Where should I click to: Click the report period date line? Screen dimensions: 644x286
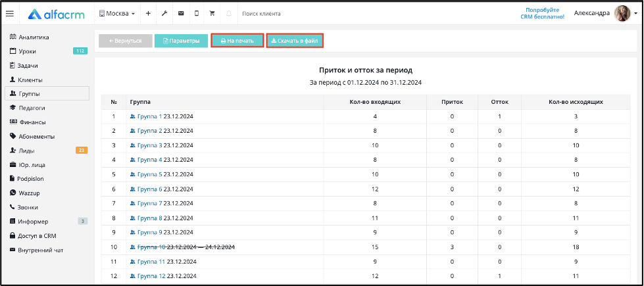tap(366, 82)
